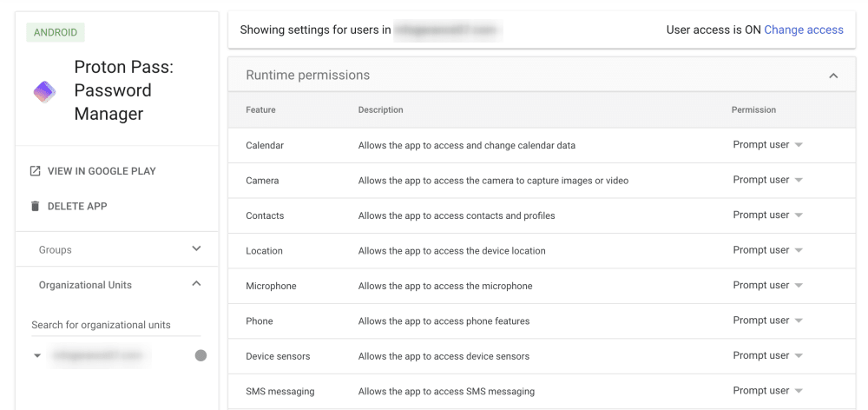Click the trash icon beside Delete App
Image resolution: width=868 pixels, height=410 pixels.
[x=35, y=206]
